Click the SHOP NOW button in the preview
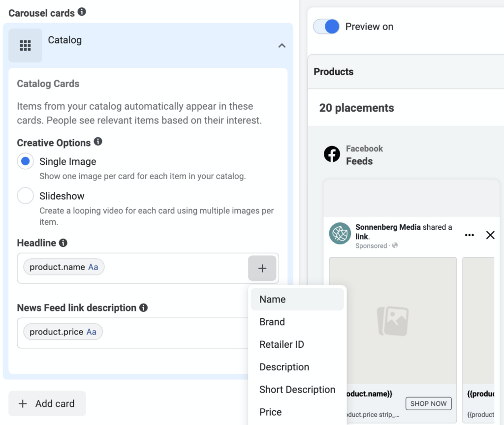This screenshot has width=504, height=425. [x=428, y=403]
